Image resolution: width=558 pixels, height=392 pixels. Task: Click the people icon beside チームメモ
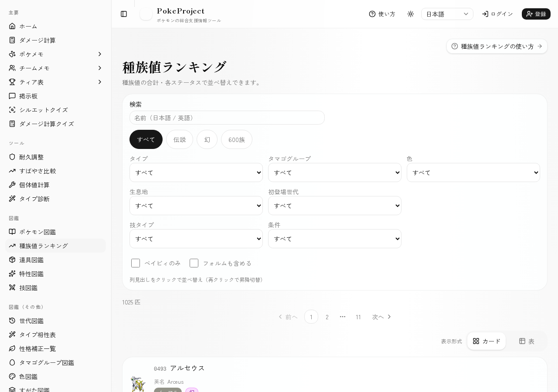click(x=12, y=68)
